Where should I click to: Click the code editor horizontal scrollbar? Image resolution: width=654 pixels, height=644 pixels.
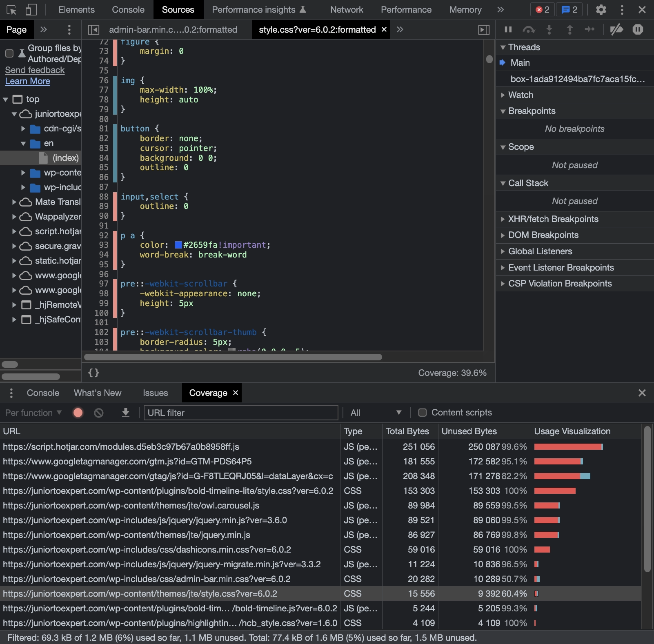(233, 357)
